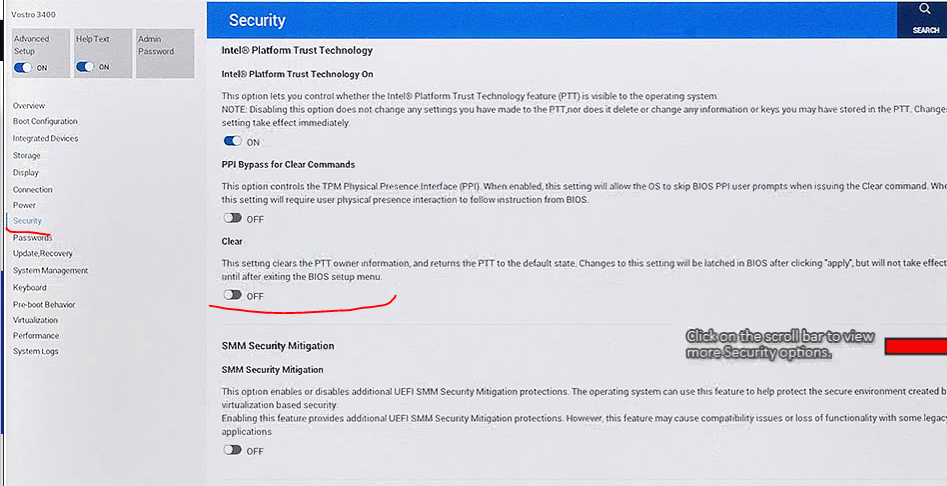This screenshot has width=947, height=486.
Task: Turn off Advanced Setup toggle
Action: [22, 68]
